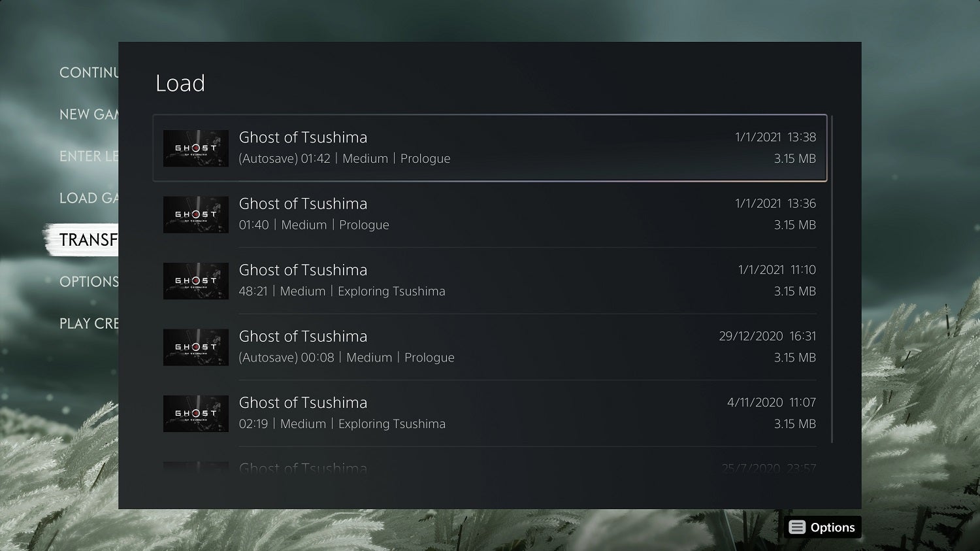The image size is (980, 551).
Task: Load the autosave at 01:42 Medium Prologue
Action: (490, 148)
